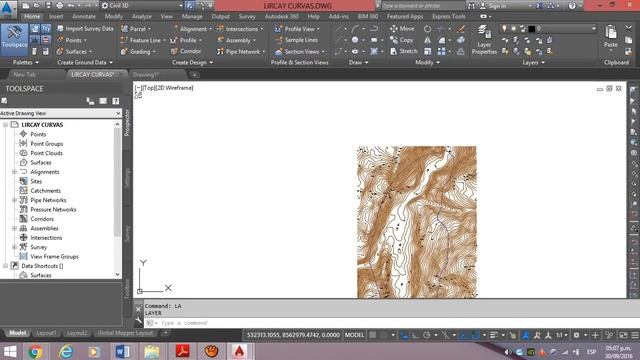Expand the Draw panel dropdown
This screenshot has height=360, width=640.
358,62
